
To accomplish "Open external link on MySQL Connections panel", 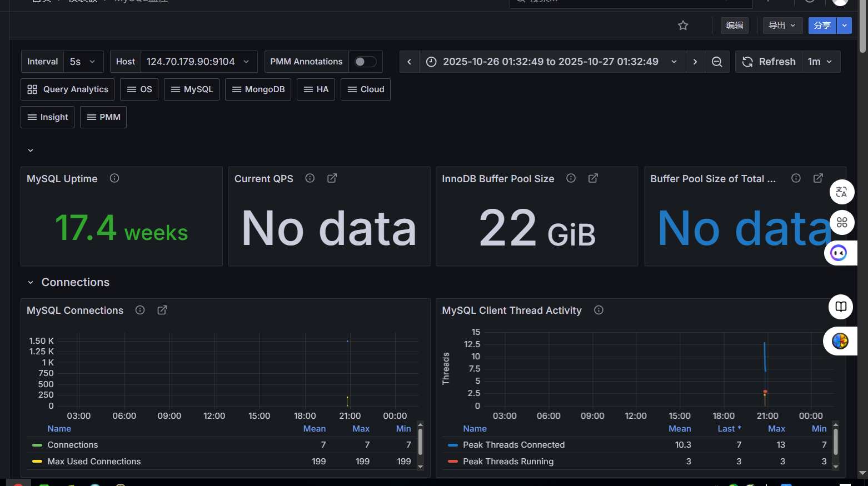I will point(162,310).
